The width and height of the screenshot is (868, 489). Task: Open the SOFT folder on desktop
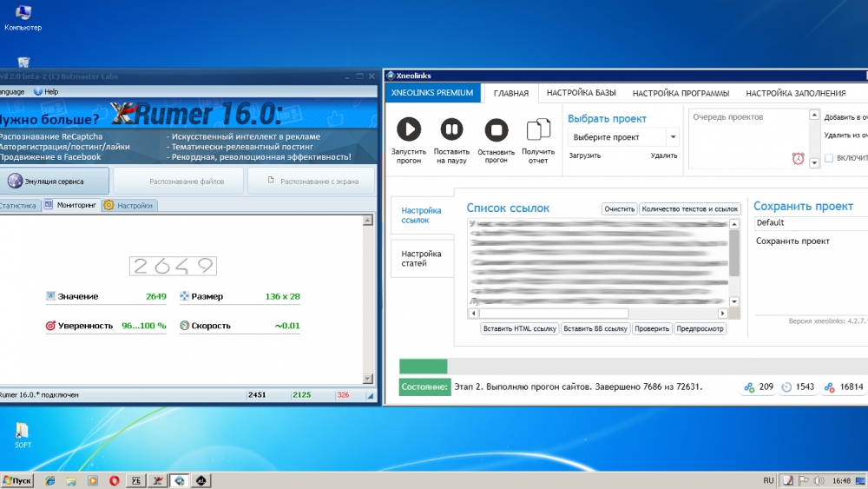[x=23, y=435]
